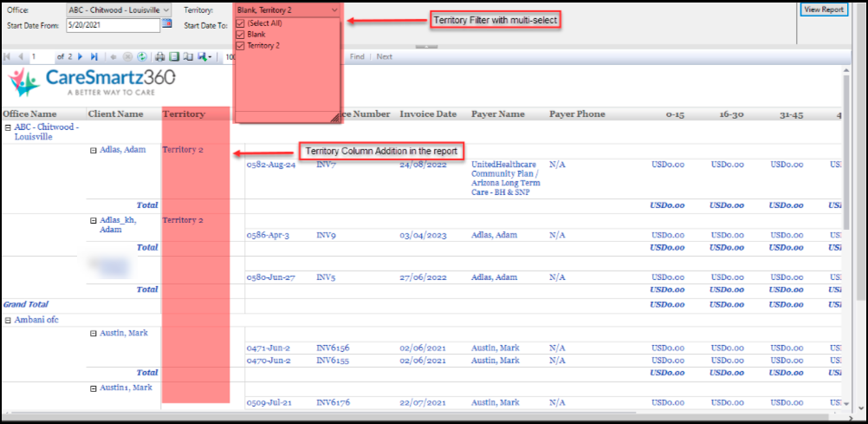Screen dimensions: 868x424
Task: Click the print report icon
Action: 160,56
